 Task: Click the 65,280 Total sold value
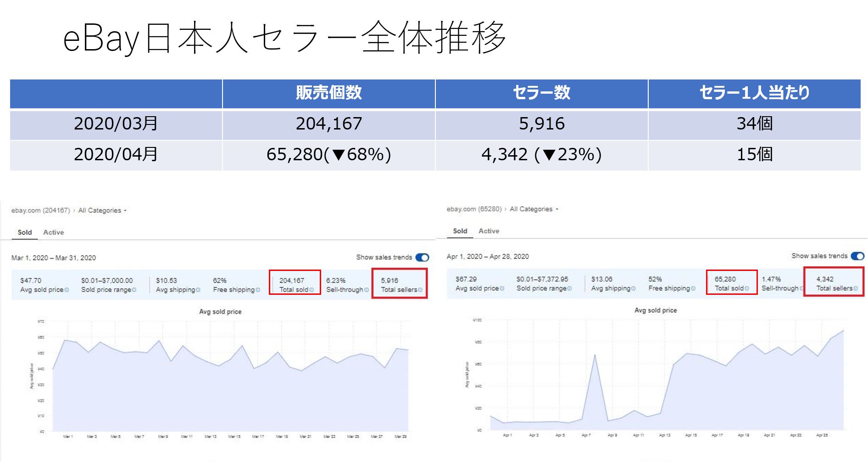725,279
